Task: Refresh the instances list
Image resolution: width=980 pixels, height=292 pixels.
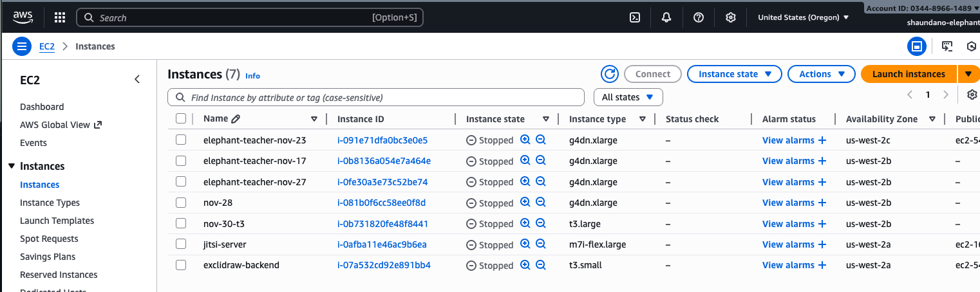Action: click(x=609, y=74)
